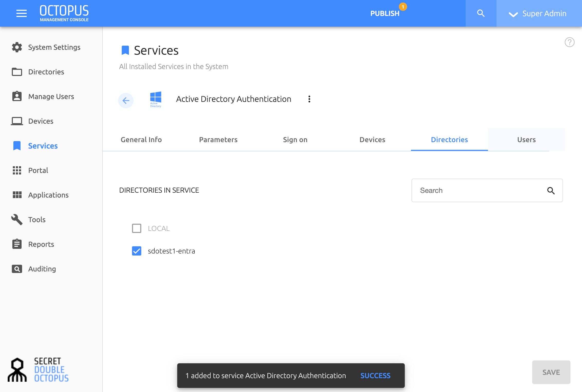Click the bookmark icon beside Services heading
Viewport: 582px width, 392px height.
click(x=125, y=50)
